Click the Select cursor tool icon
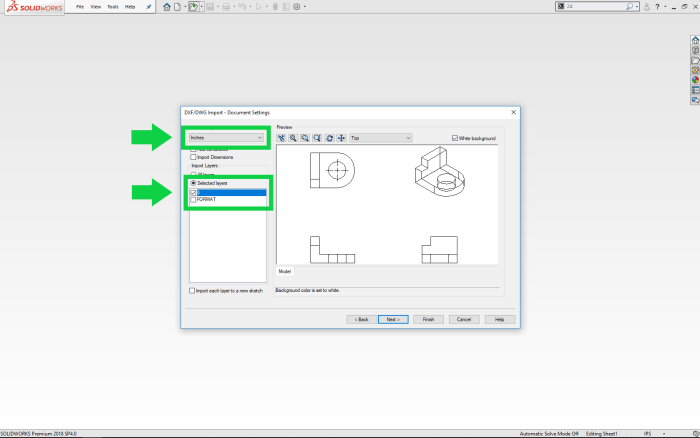Viewport: 700px width, 438px height. pos(258,7)
